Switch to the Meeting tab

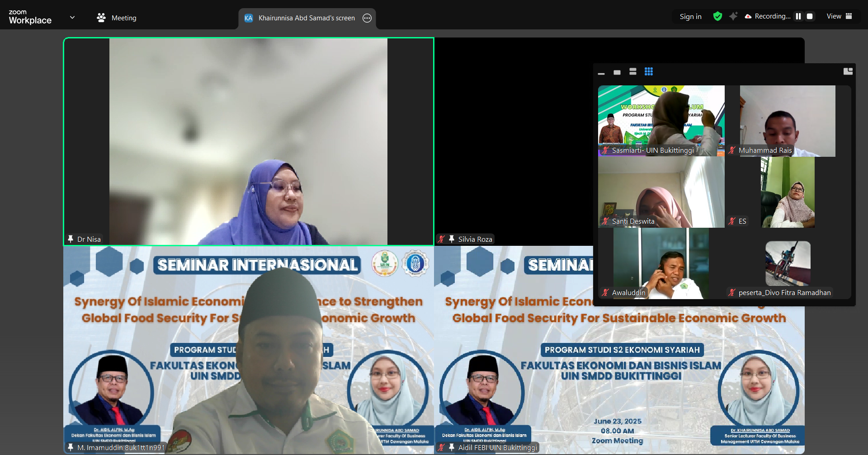coord(117,18)
